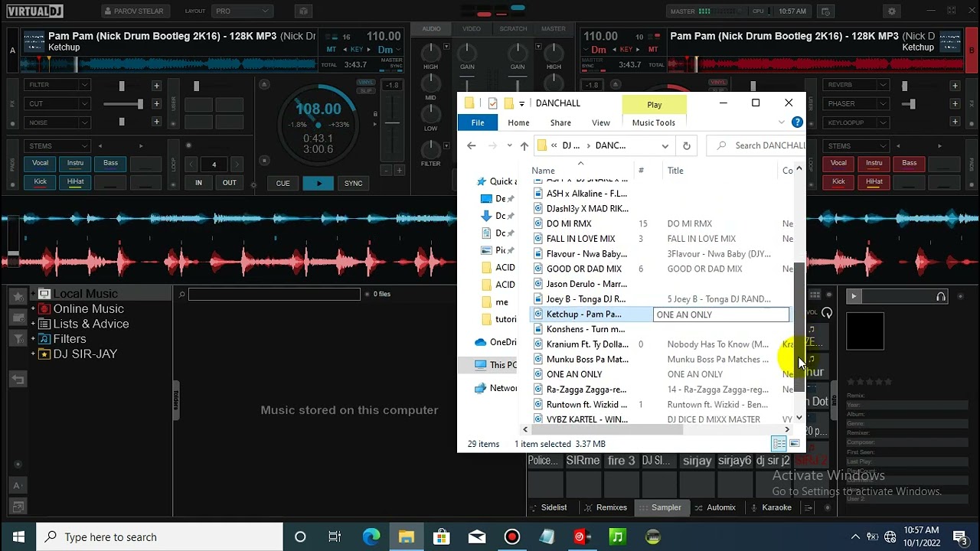Enable VINYL mode on deck A
This screenshot has width=980, height=551.
pos(366,82)
